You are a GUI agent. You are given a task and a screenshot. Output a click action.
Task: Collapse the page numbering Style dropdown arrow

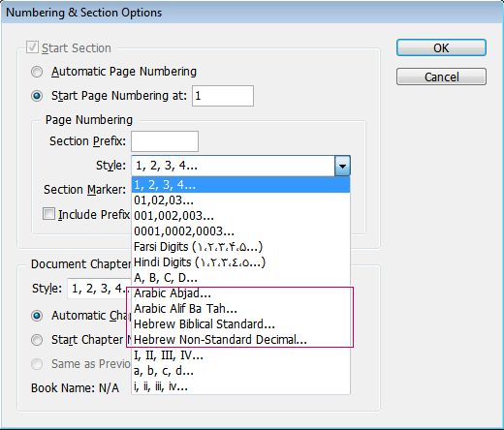(342, 166)
